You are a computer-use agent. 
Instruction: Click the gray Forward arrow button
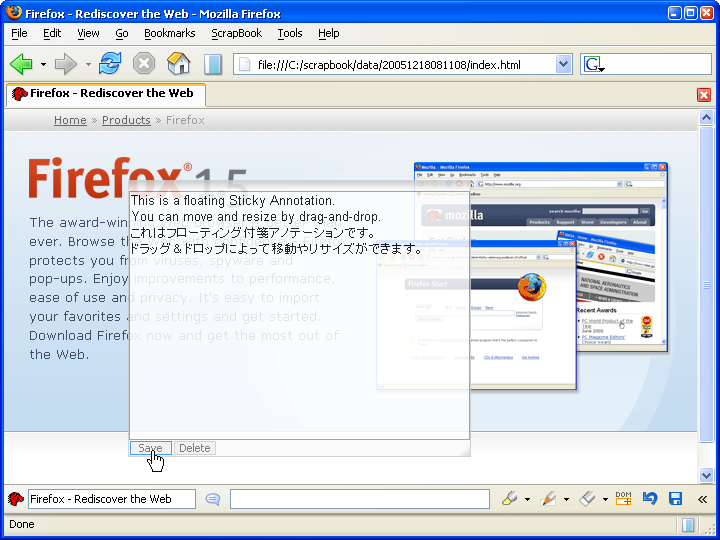pyautogui.click(x=66, y=64)
